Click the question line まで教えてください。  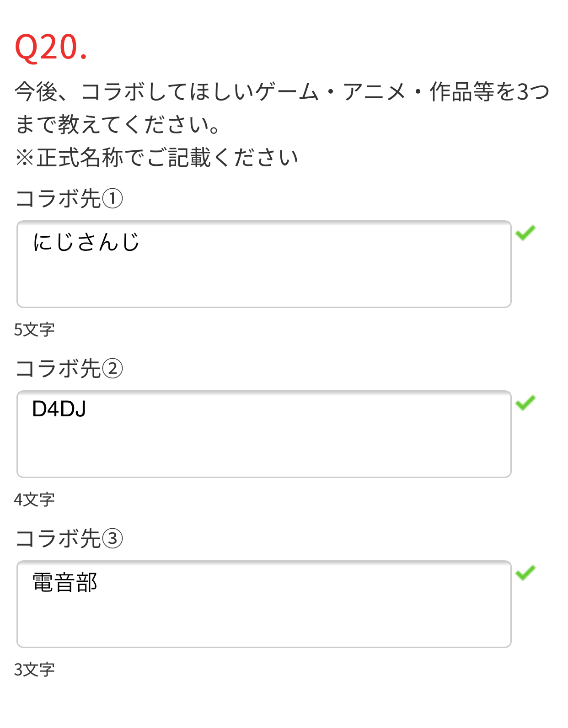(118, 124)
